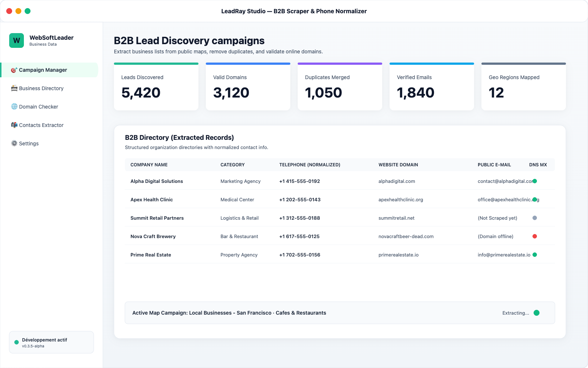
Task: Click DNS MX status dot for Prime Real Estate
Action: point(535,255)
